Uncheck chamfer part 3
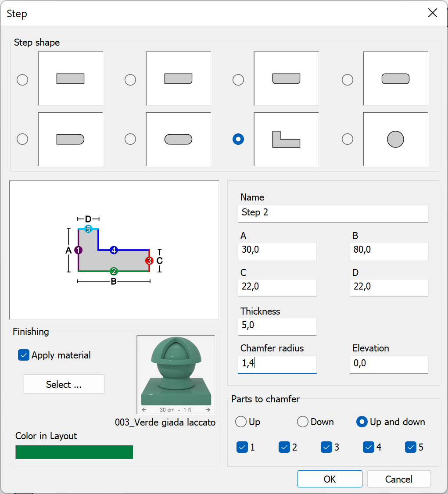 326,447
